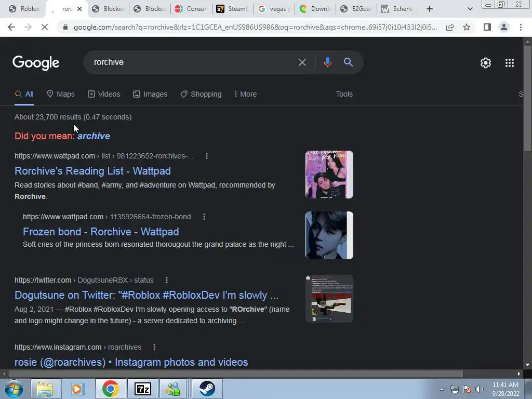This screenshot has height=399, width=532.
Task: Switch to the Roblox tab
Action: tap(24, 9)
